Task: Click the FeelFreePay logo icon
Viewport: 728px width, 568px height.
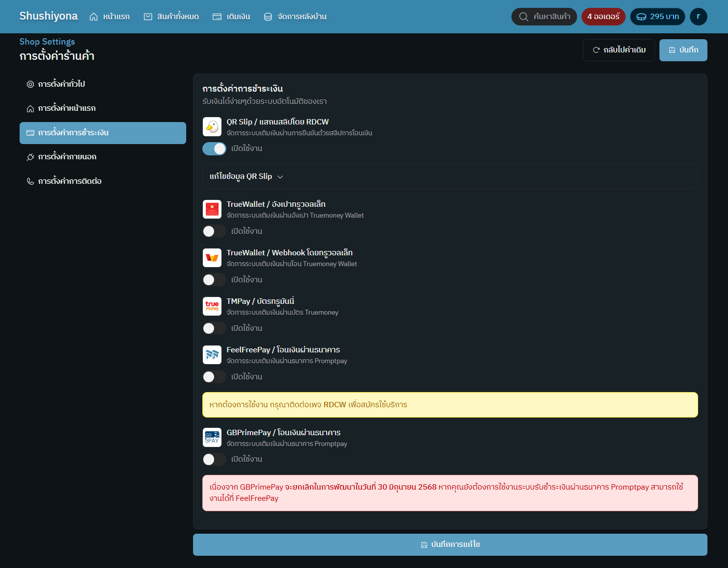Action: click(x=212, y=355)
